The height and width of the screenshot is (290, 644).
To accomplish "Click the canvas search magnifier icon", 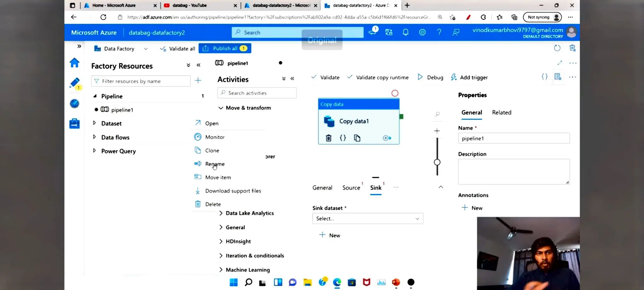I will point(437,114).
